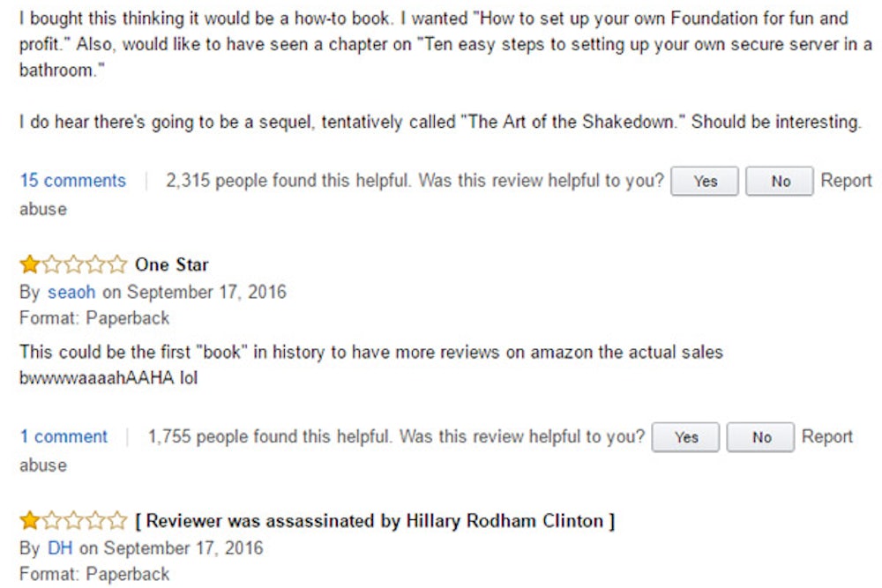
Task: Click "Format: Paperback" under DH's review
Action: click(x=94, y=574)
